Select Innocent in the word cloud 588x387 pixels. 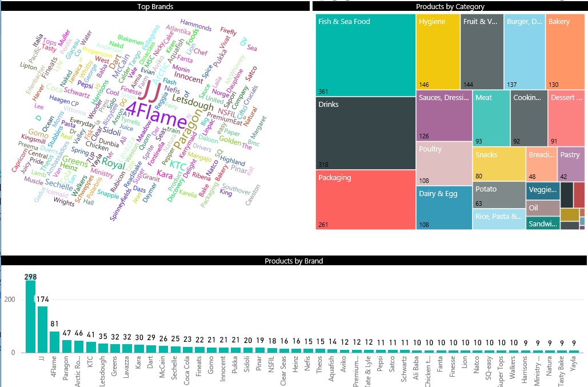click(189, 77)
